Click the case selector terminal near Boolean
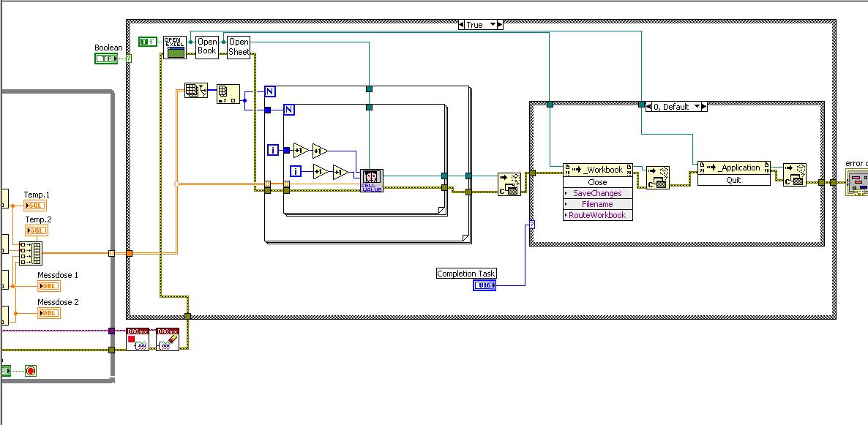The height and width of the screenshot is (425, 868). [x=129, y=59]
